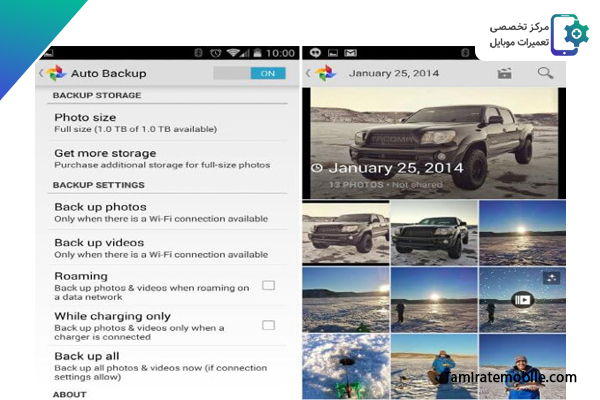600x400 pixels.
Task: Go back using the chevron beside Auto Backup
Action: tap(41, 73)
